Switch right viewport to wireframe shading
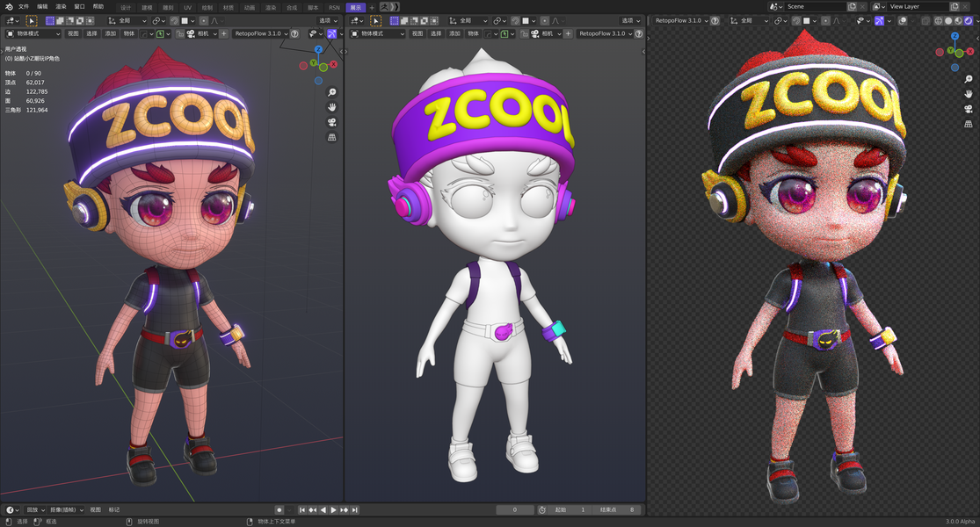980x527 pixels. (938, 20)
